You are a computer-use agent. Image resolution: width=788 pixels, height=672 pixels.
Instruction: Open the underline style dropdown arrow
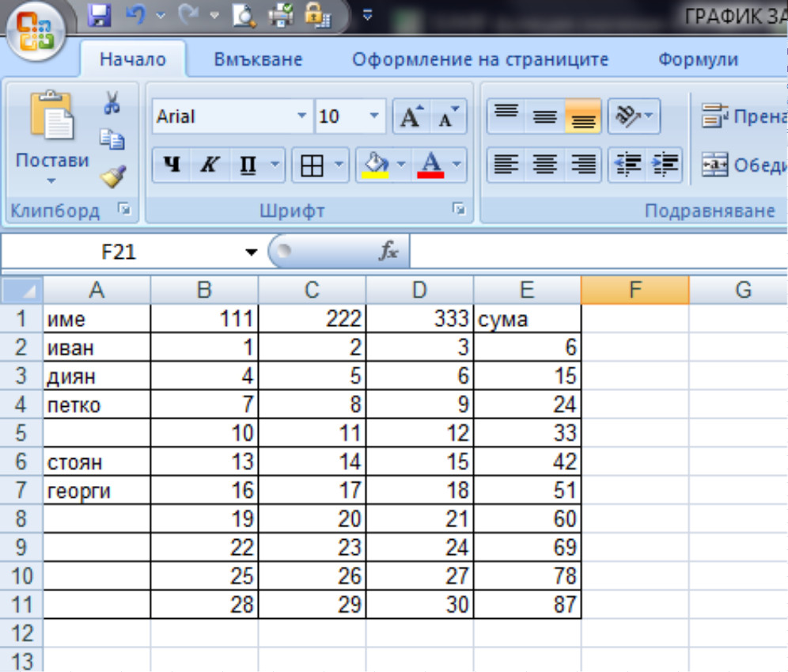click(x=275, y=165)
